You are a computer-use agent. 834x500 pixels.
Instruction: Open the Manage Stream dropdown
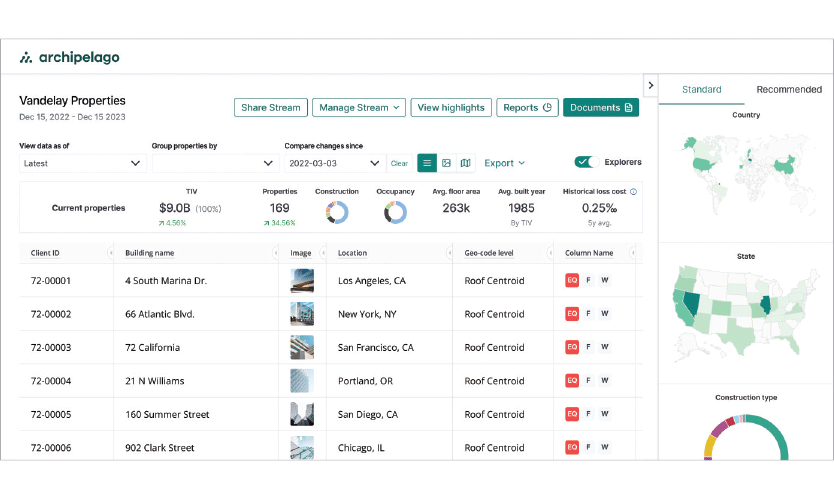[x=359, y=107]
